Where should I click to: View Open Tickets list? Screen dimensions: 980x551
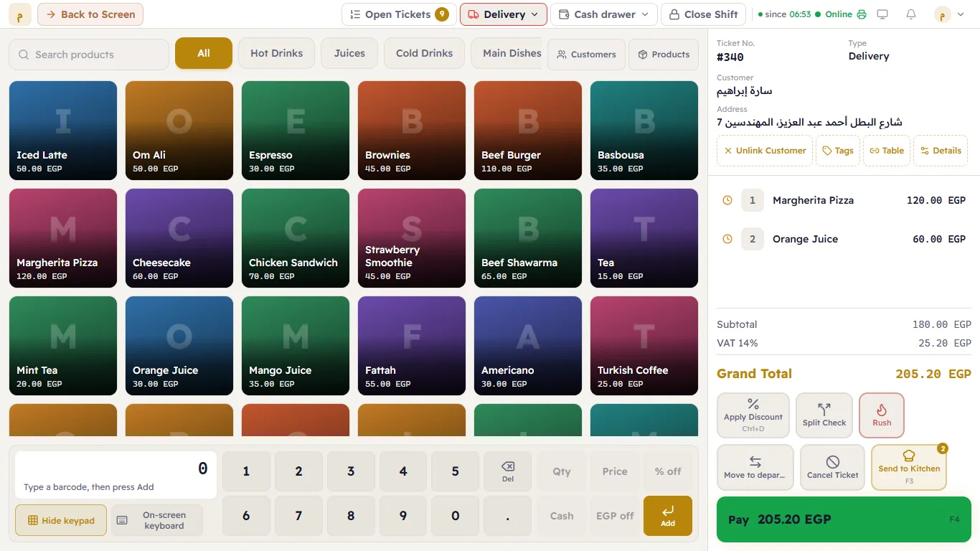[399, 14]
